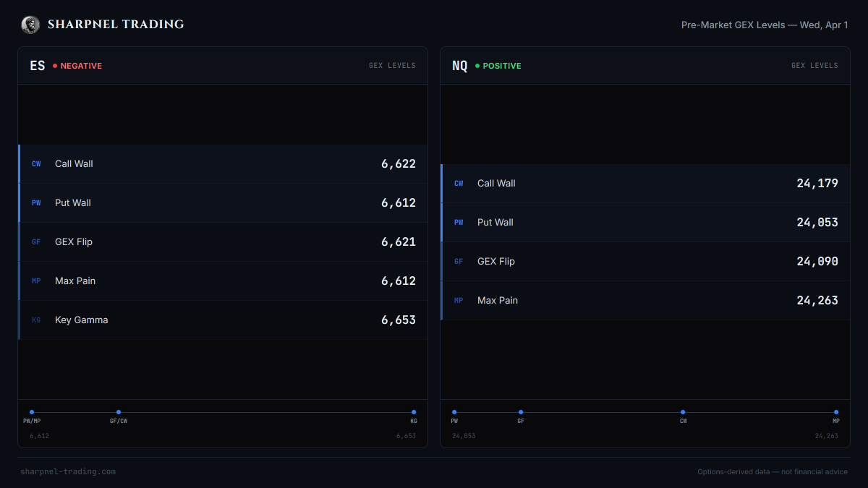Select the NQ Max Pain row label
868x488 pixels.
[498, 301]
